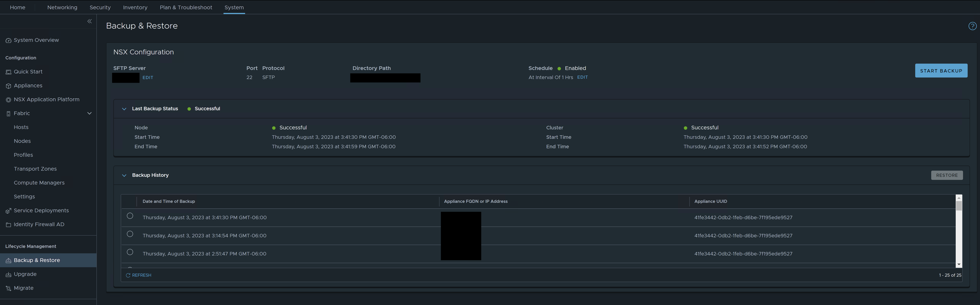Click the Migrate icon in sidebar
Image resolution: width=980 pixels, height=305 pixels.
8,288
